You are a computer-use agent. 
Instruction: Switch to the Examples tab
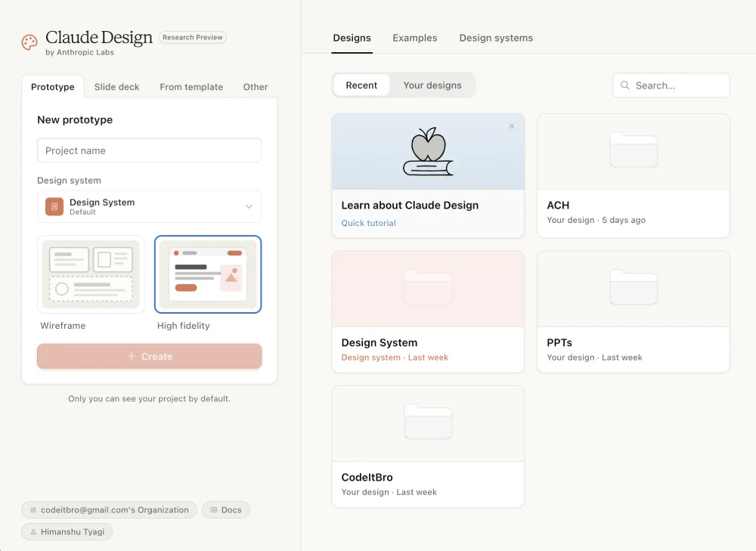(x=414, y=38)
